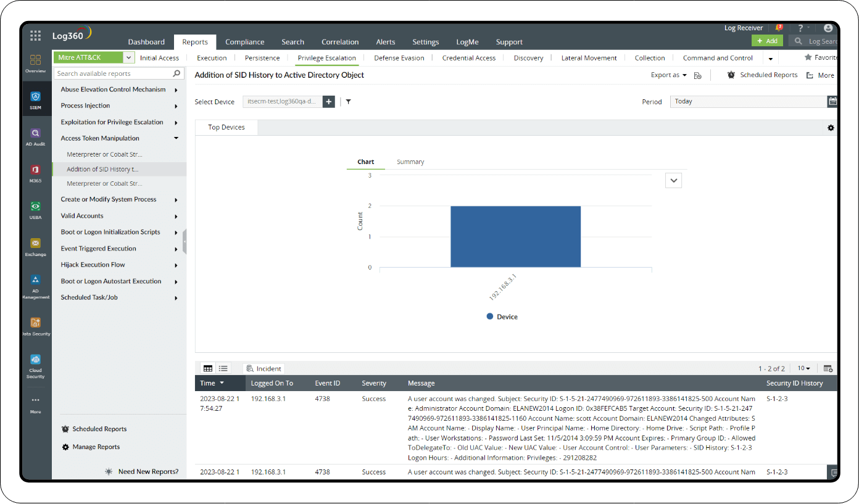Open AD Audit from the sidebar

click(36, 136)
